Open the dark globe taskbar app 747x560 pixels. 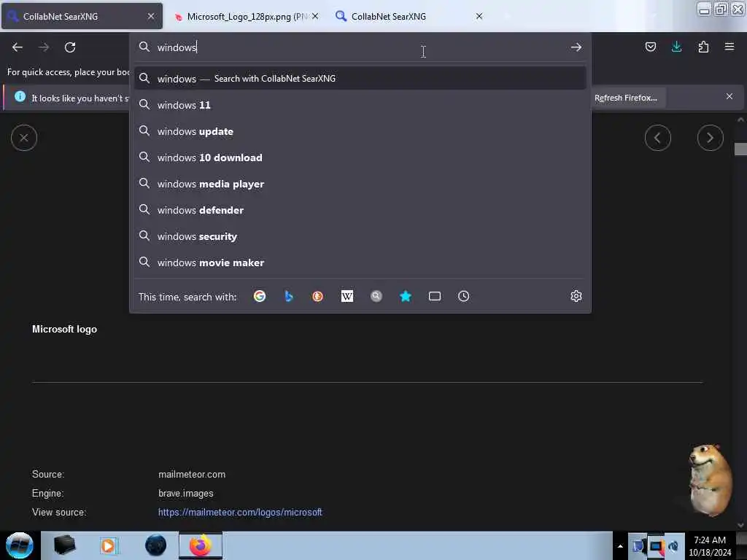pyautogui.click(x=156, y=545)
